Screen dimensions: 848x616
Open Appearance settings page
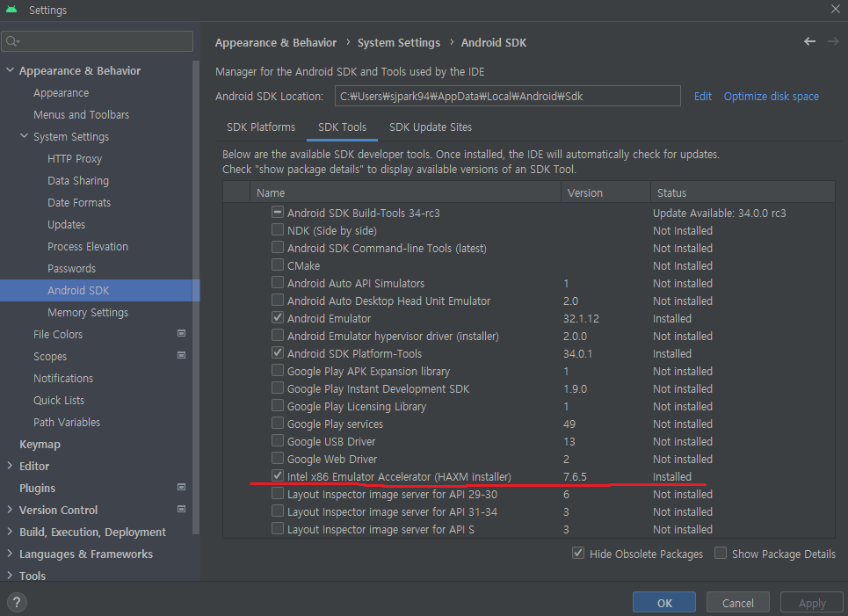(x=62, y=93)
